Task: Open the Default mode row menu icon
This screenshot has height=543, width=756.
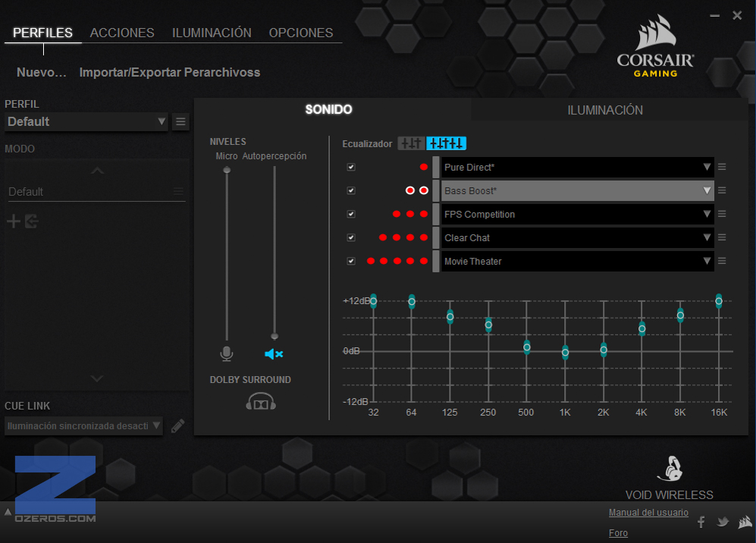Action: pyautogui.click(x=178, y=191)
